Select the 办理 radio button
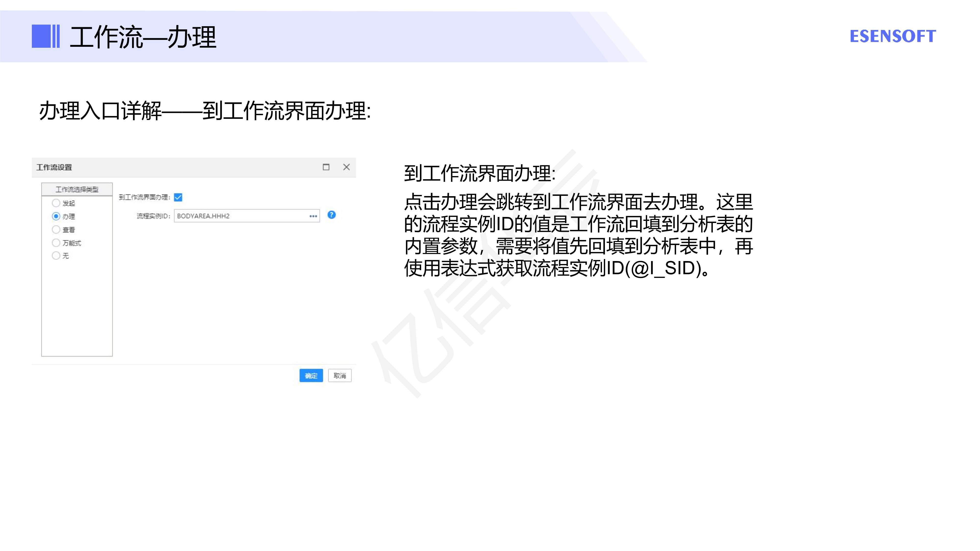The width and height of the screenshot is (980, 551). pos(56,216)
